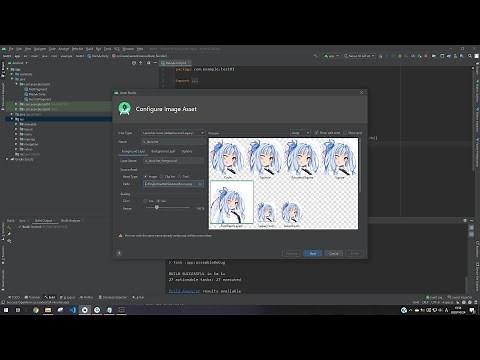
Task: Open the notification center icon in taskbar
Action: 472,310
